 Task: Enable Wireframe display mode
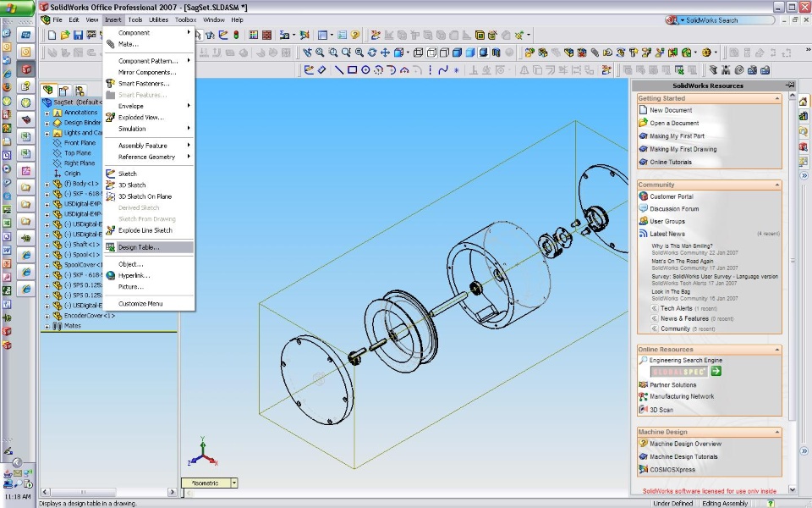[418, 52]
